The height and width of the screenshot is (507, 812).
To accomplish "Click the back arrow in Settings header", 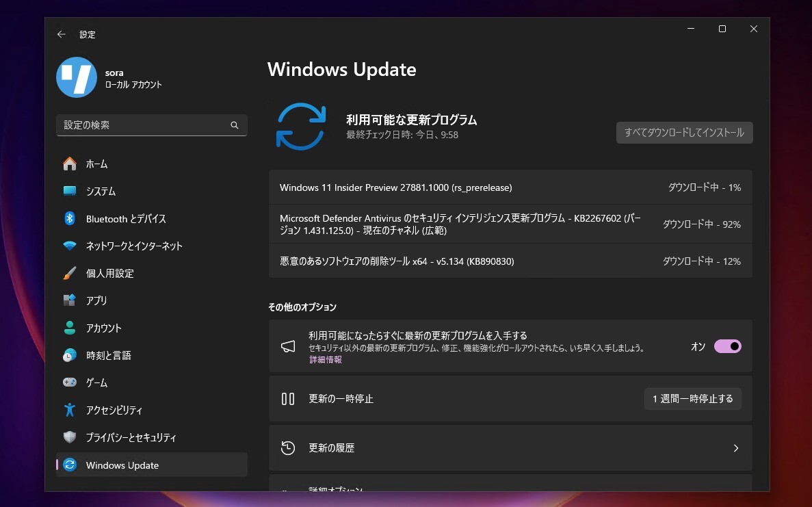I will [x=61, y=34].
